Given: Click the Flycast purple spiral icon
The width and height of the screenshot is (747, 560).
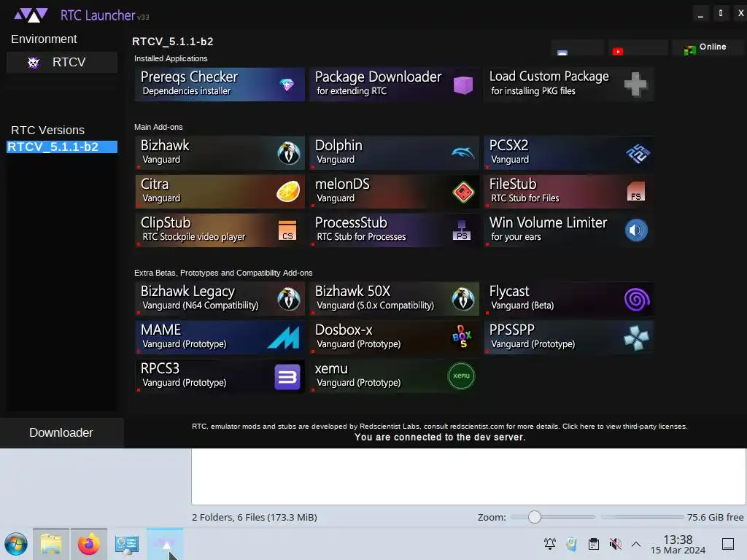Looking at the screenshot, I should [x=637, y=300].
